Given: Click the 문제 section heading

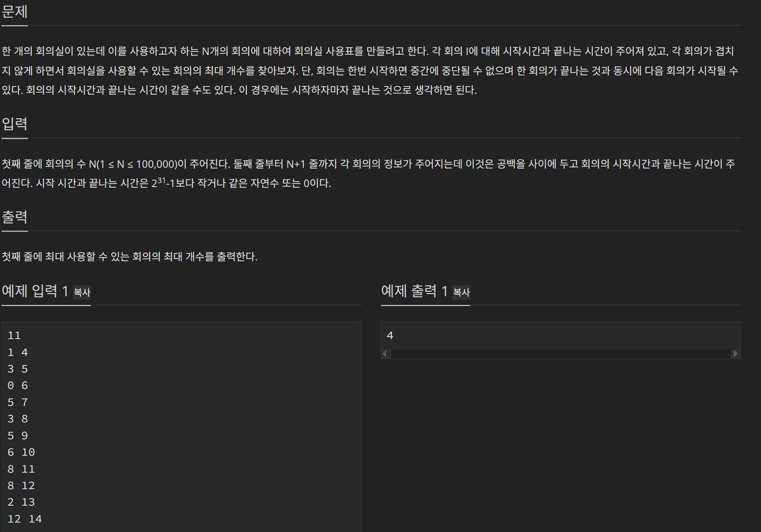Looking at the screenshot, I should click(x=15, y=12).
